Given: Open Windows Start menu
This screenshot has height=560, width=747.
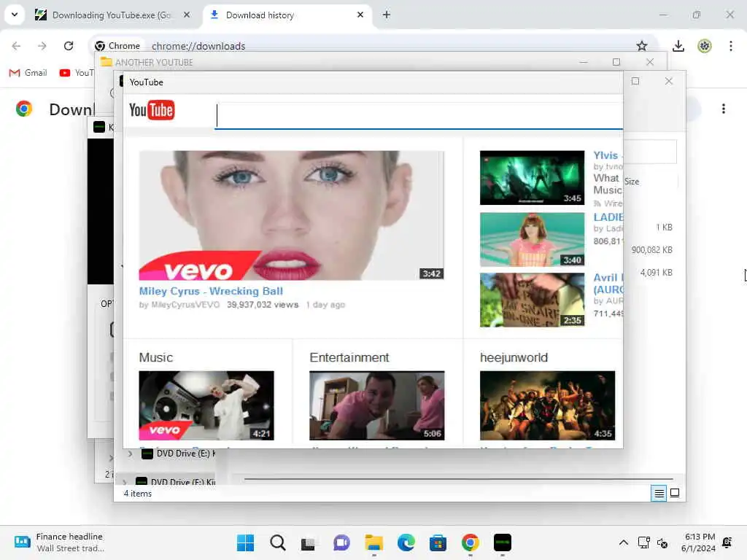Looking at the screenshot, I should coord(245,542).
